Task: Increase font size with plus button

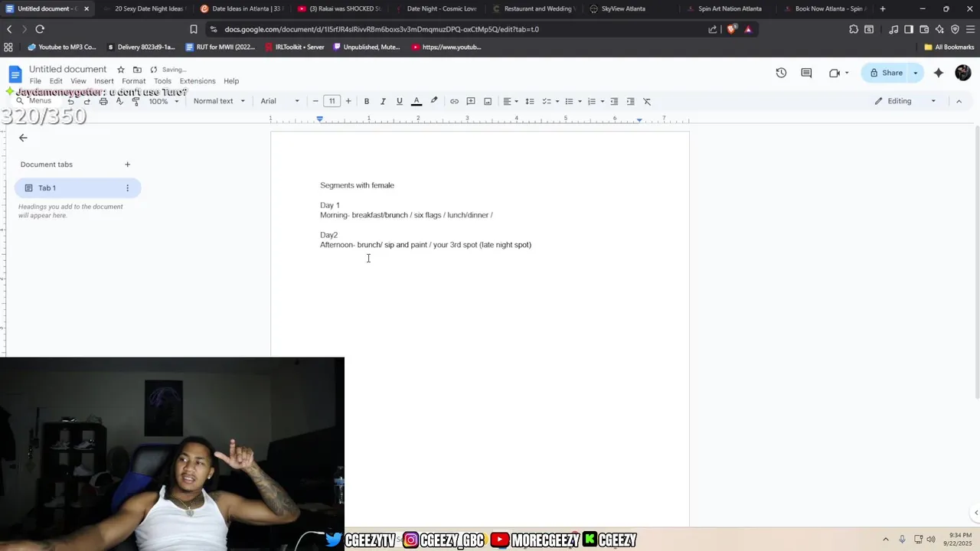Action: [x=348, y=101]
